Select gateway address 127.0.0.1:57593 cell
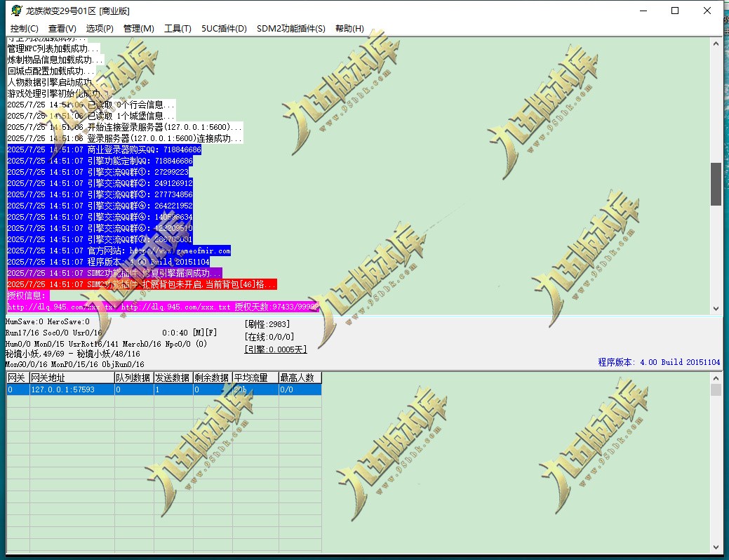The height and width of the screenshot is (560, 729). [x=72, y=389]
